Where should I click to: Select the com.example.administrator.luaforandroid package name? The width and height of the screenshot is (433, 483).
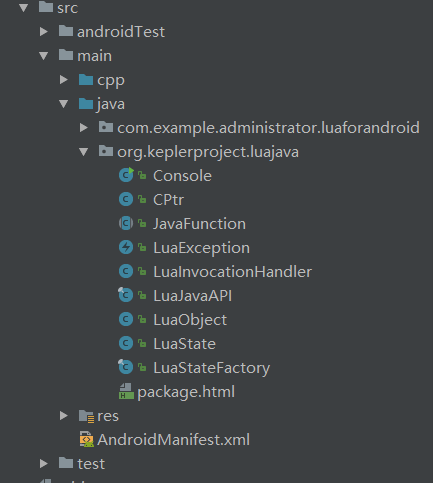point(268,128)
